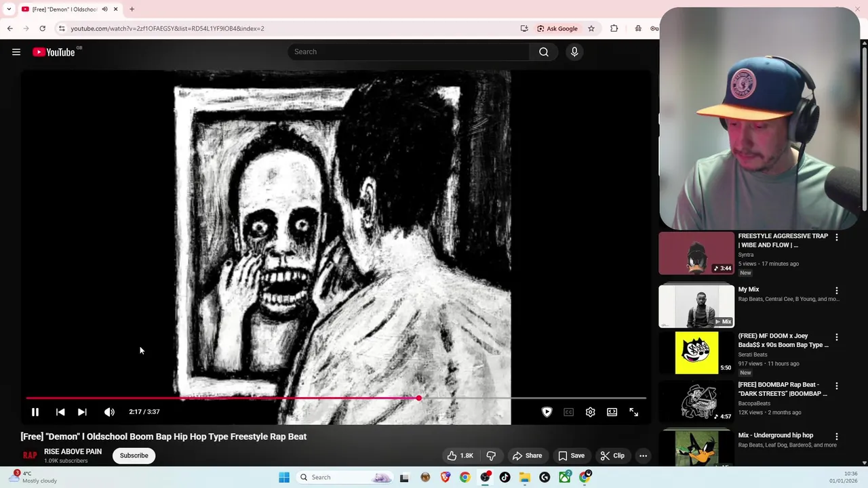The height and width of the screenshot is (488, 868).
Task: Like the video with thumbs up
Action: click(460, 455)
